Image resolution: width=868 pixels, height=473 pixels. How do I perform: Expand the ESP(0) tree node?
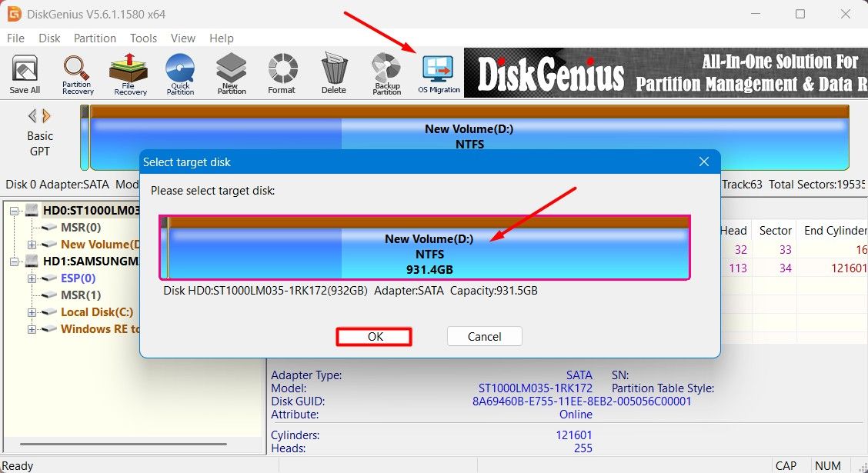point(31,278)
